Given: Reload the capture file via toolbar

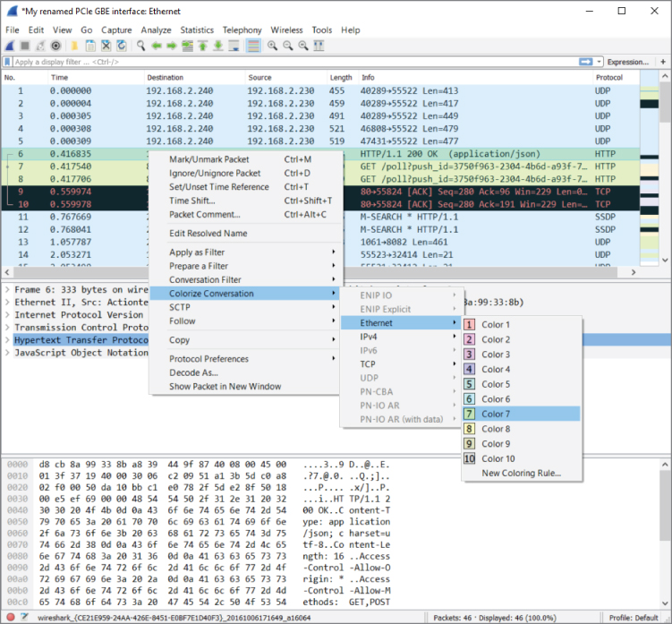Looking at the screenshot, I should point(122,45).
